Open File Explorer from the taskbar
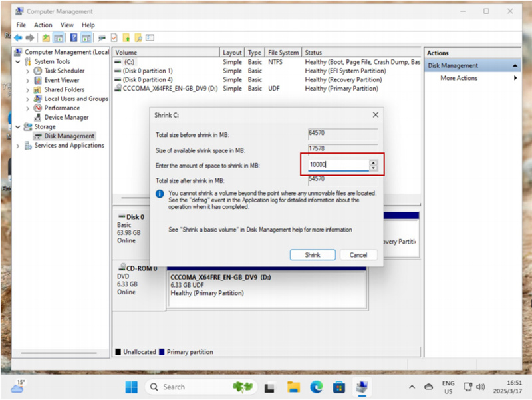This screenshot has width=532, height=400. [293, 387]
